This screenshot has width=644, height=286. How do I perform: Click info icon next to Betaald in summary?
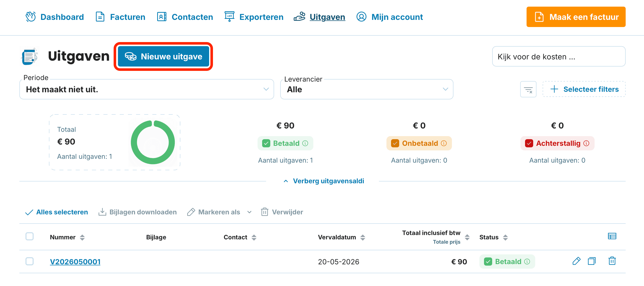(305, 143)
